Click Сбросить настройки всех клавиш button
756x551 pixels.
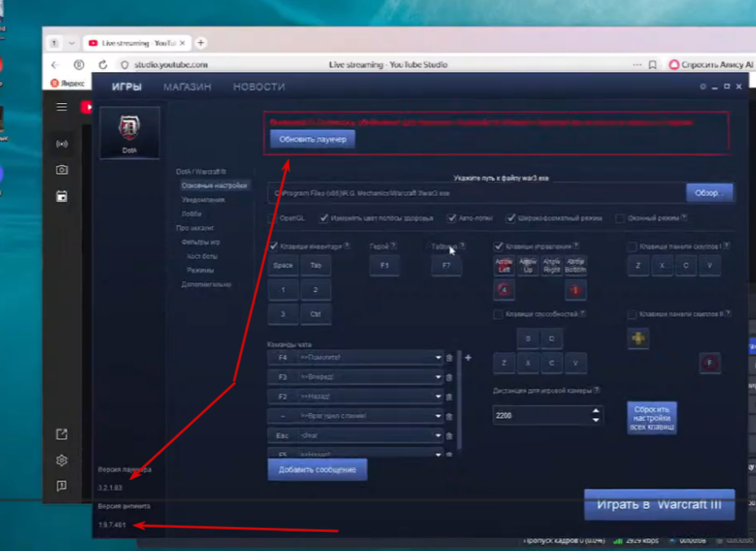(652, 418)
